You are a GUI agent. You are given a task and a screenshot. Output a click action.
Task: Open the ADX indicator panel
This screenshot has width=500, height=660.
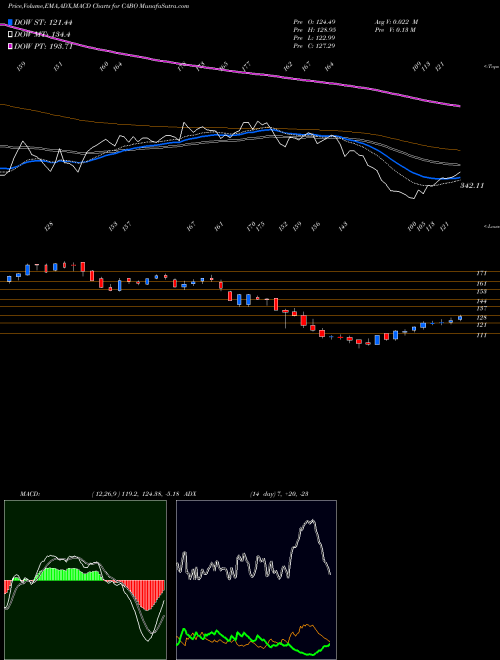point(256,580)
